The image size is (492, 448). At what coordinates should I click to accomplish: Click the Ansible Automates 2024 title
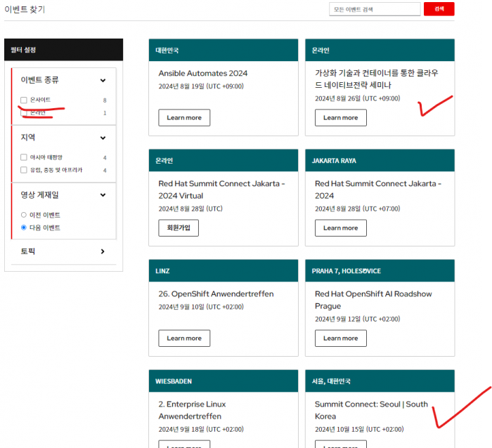coord(202,73)
